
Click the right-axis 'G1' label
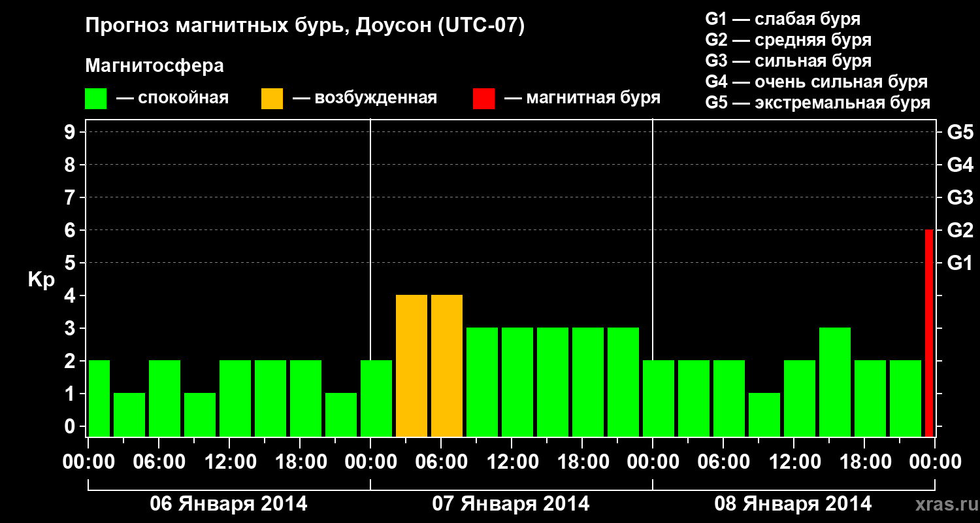point(960,263)
